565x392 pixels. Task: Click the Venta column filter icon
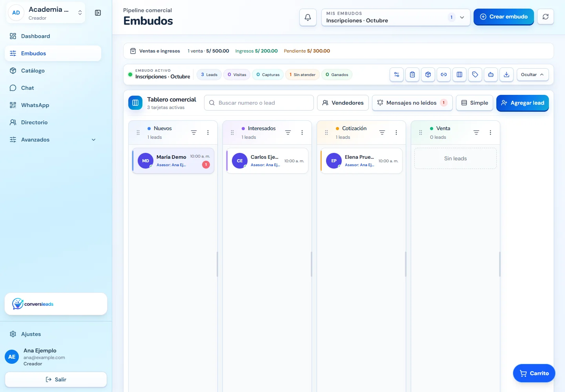[x=476, y=132]
